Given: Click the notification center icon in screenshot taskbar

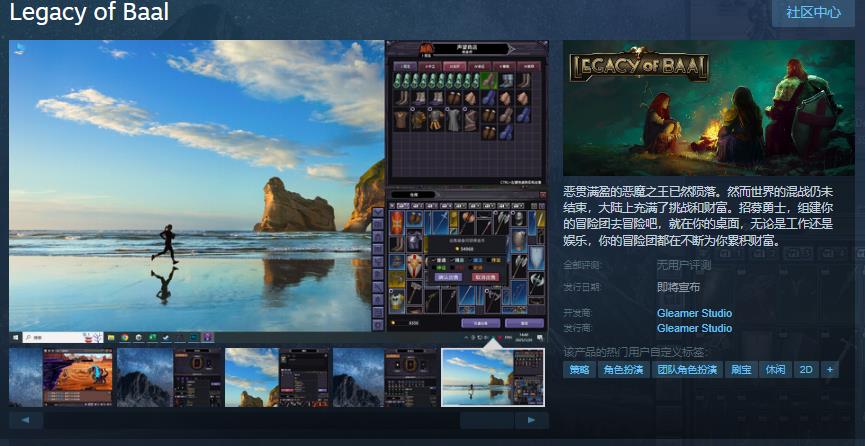Looking at the screenshot, I should (x=540, y=337).
